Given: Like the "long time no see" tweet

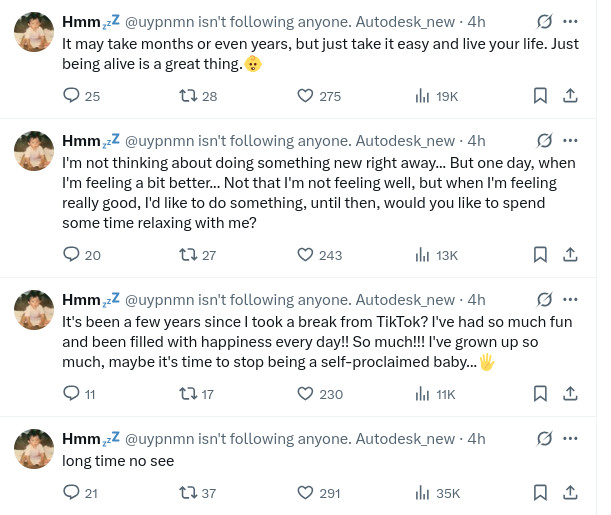Looking at the screenshot, I should (x=306, y=492).
